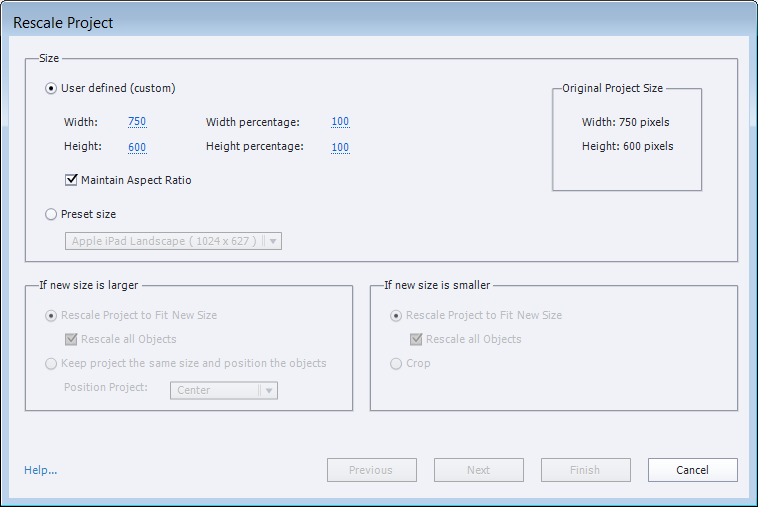Cancel the Rescale Project dialog

[692, 470]
